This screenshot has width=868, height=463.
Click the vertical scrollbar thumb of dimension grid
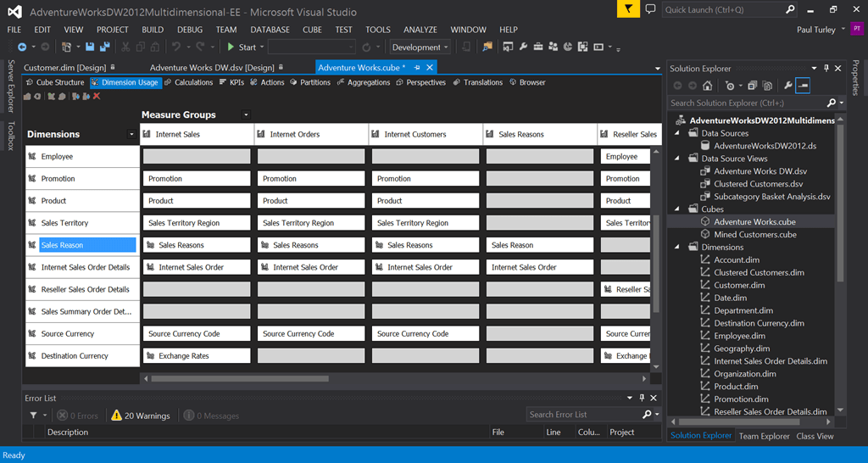pos(657,264)
